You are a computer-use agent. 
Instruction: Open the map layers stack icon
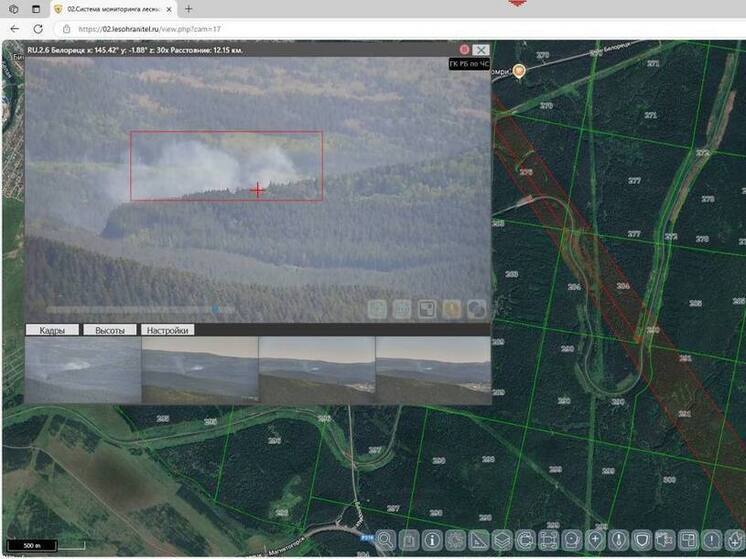point(501,540)
